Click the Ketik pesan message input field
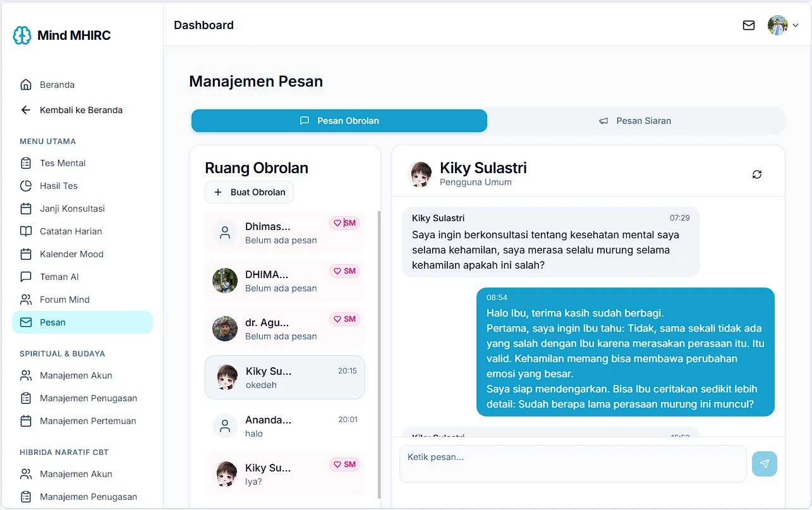Viewport: 812px width, 510px height. coord(573,464)
